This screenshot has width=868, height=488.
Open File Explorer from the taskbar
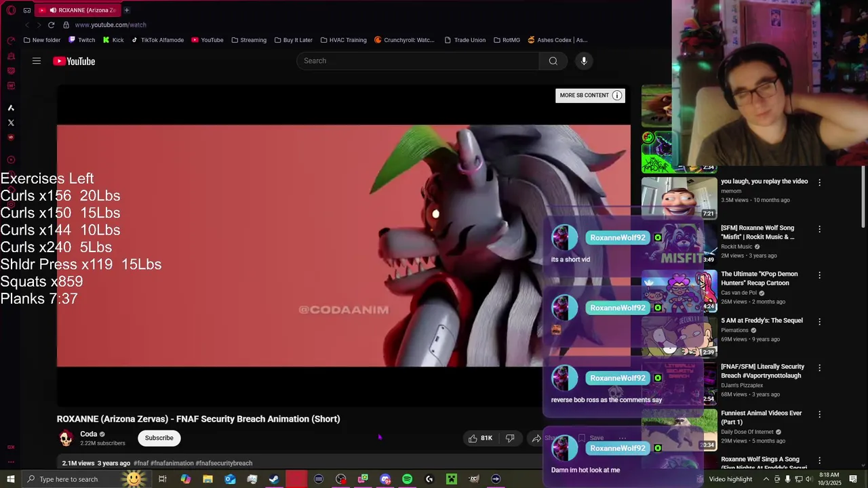pos(208,479)
